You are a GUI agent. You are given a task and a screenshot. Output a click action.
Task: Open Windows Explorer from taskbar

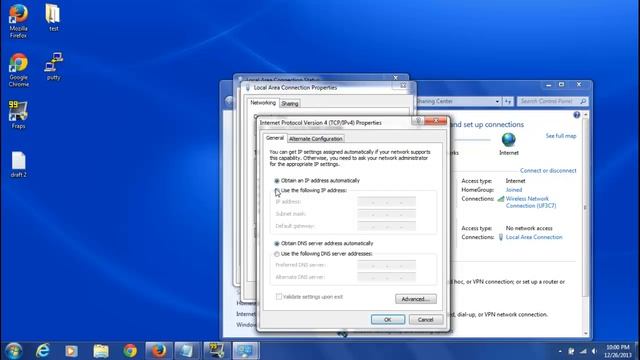tap(100, 351)
